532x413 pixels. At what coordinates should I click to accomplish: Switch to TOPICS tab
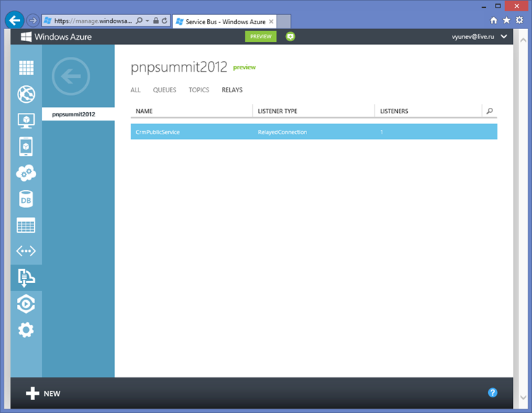(199, 90)
